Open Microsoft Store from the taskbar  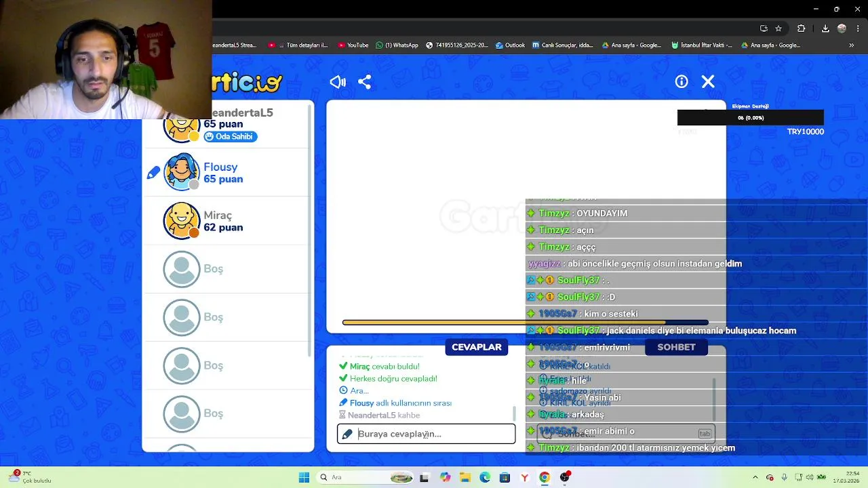tap(505, 477)
